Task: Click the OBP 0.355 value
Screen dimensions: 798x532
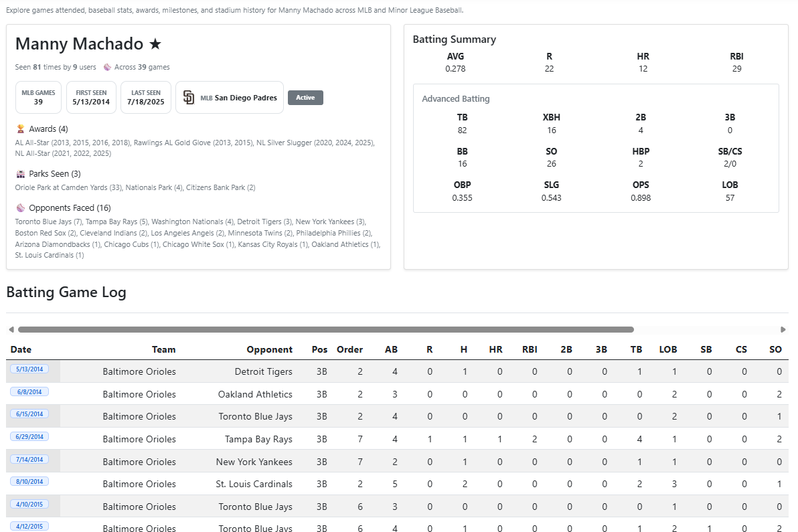Action: 462,198
